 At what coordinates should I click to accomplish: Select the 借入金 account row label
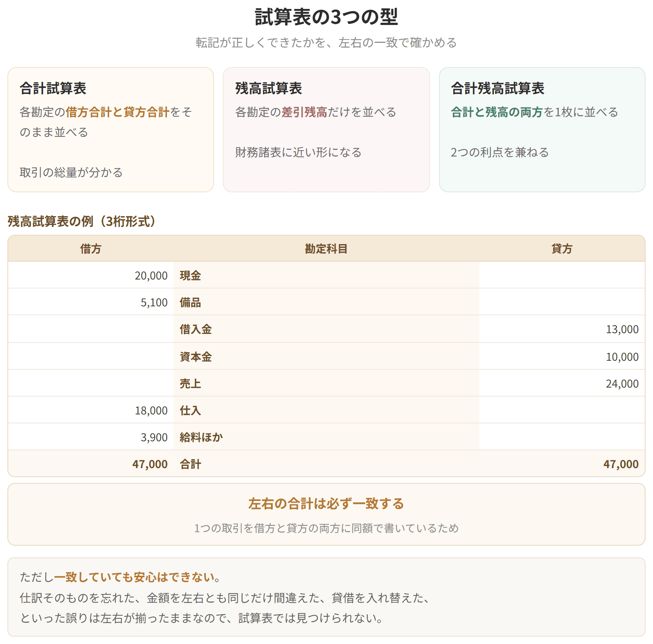(196, 329)
